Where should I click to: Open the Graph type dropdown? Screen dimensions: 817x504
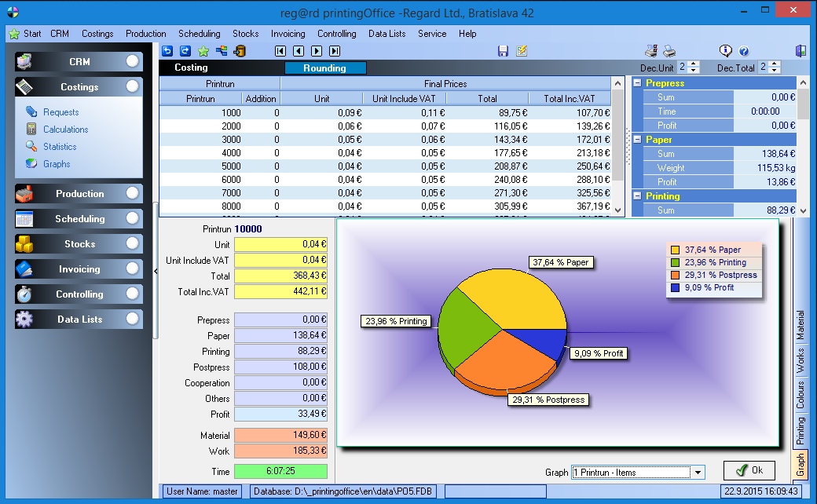tap(696, 473)
